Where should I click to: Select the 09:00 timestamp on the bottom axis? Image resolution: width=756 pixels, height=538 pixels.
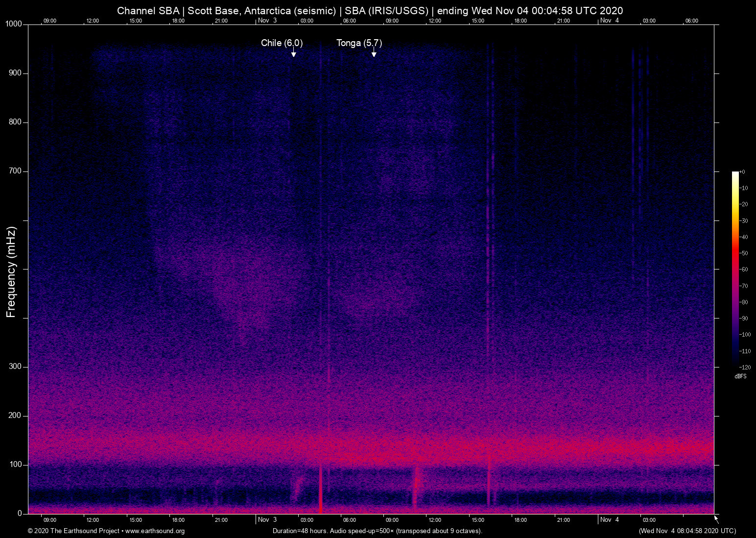point(49,520)
